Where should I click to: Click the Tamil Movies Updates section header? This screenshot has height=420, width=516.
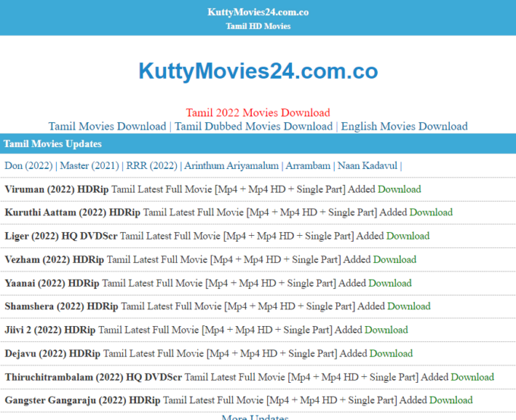[258, 144]
